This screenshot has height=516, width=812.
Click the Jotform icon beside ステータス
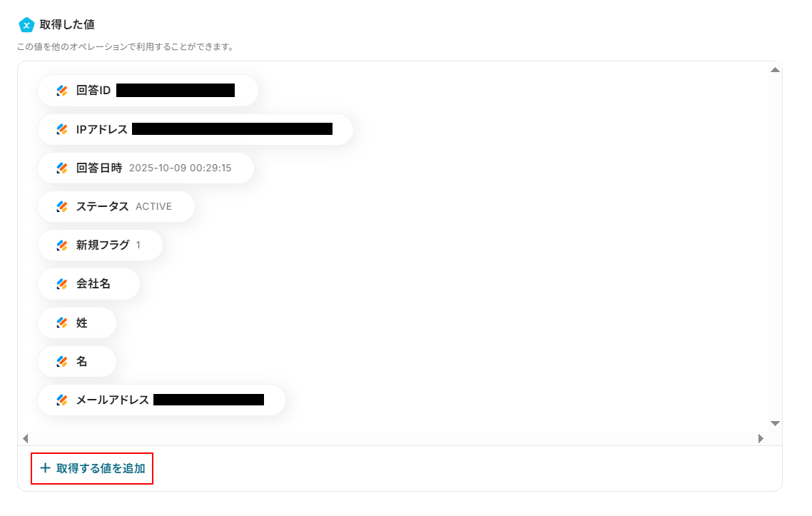(x=62, y=207)
